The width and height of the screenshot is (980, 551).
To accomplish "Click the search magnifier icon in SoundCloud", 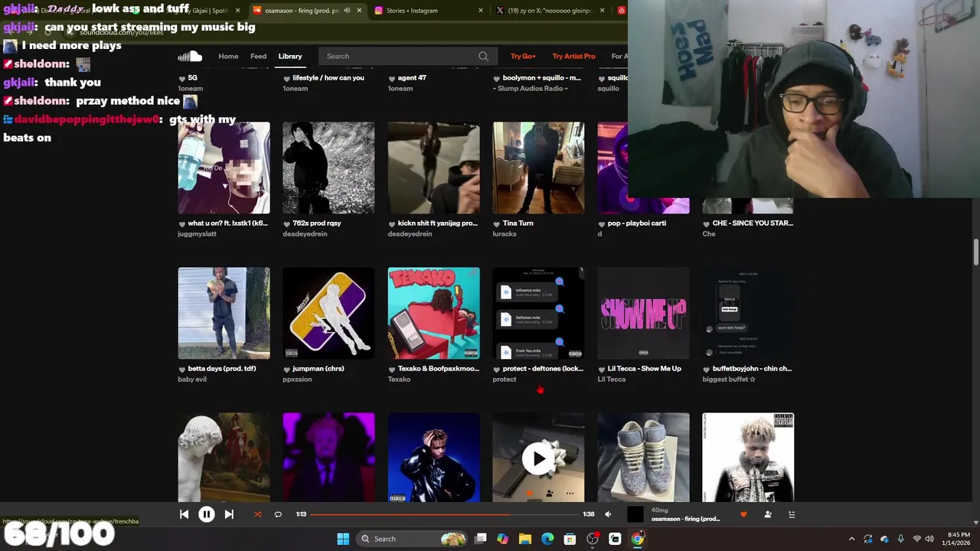I will tap(483, 57).
